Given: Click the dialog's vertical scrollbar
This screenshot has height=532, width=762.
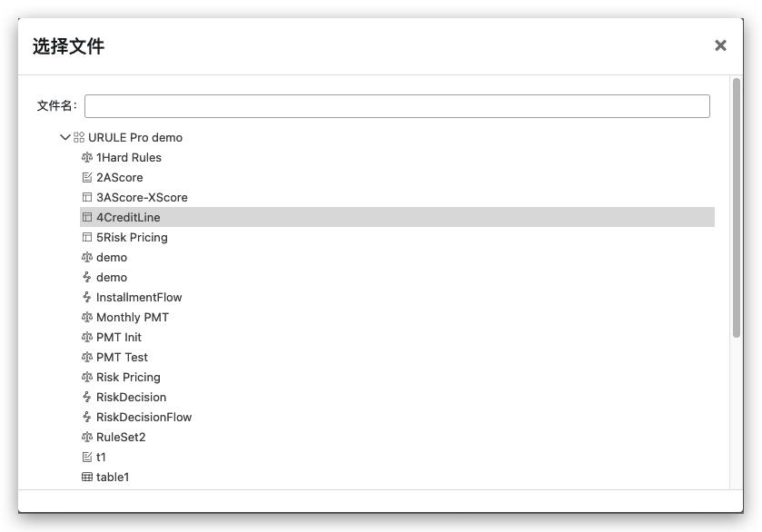Looking at the screenshot, I should coord(737,209).
